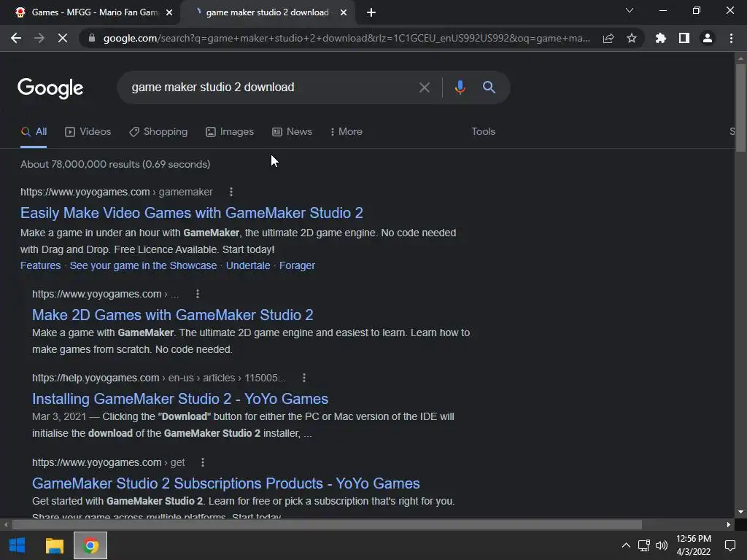Open GameMaker Studio 2 Subscriptions Products
747x560 pixels.
[226, 483]
